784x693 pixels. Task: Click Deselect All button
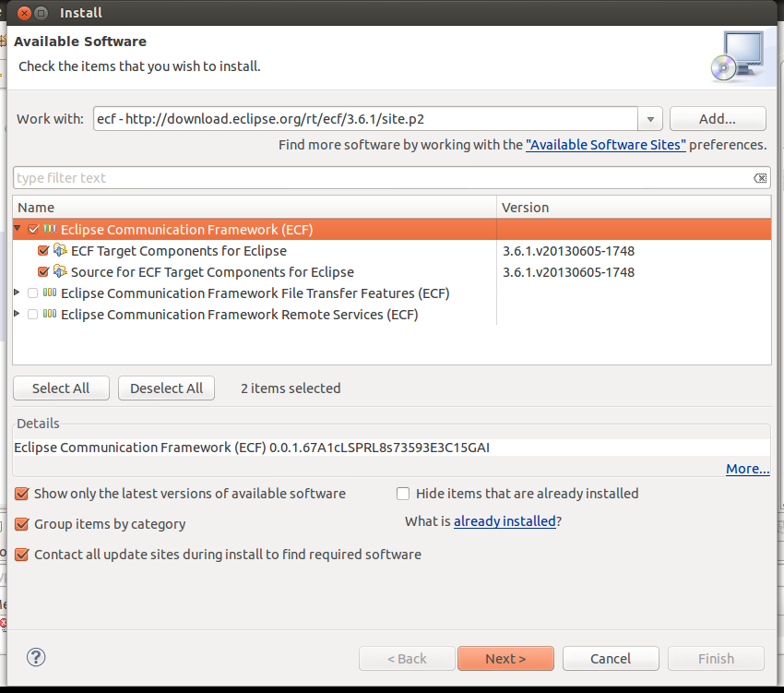167,388
